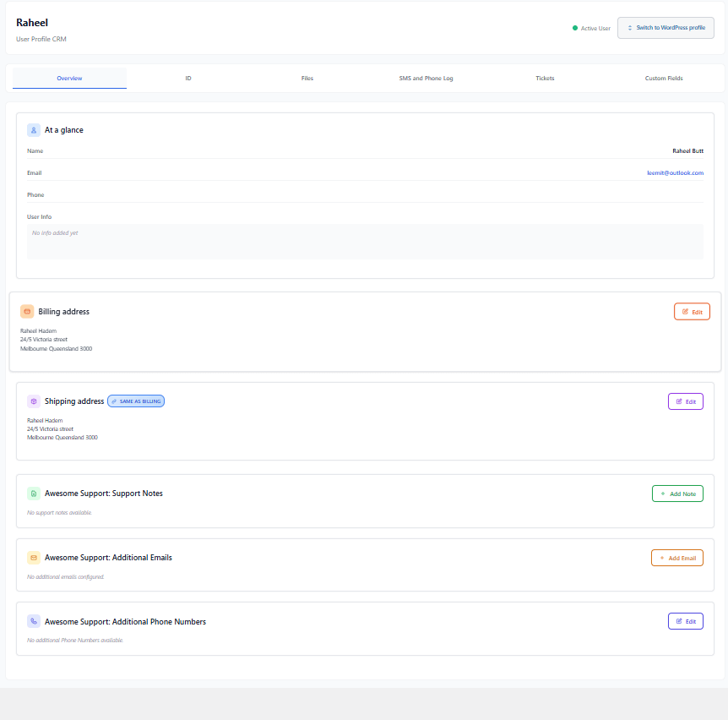Click the Additional Phone Numbers phone icon

(34, 621)
